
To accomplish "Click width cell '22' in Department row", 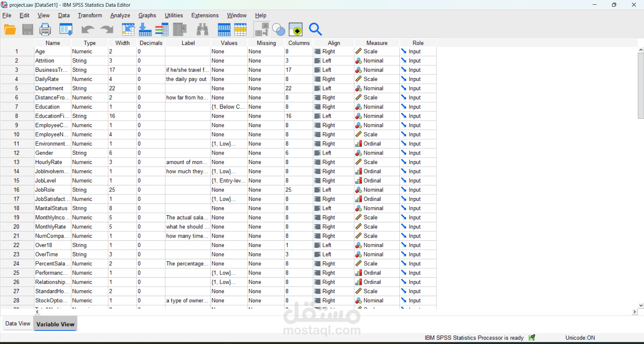I will pos(123,88).
